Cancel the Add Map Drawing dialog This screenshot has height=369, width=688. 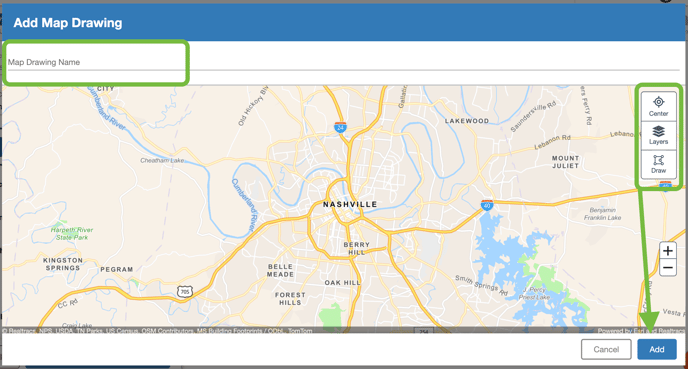606,349
